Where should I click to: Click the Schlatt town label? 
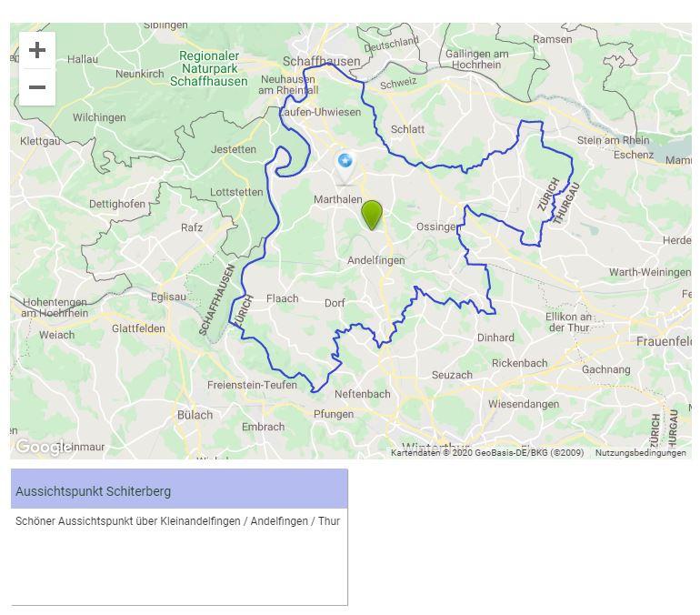[407, 129]
